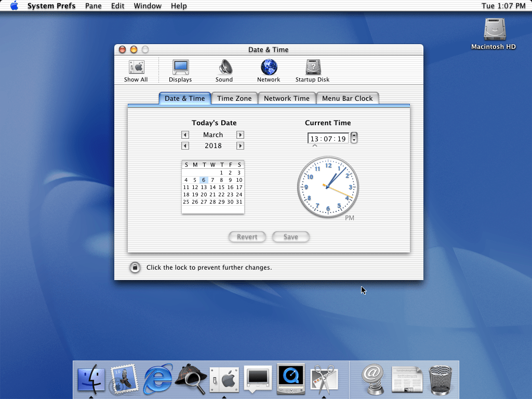Open QuickTime Player in the dock

coord(290,379)
